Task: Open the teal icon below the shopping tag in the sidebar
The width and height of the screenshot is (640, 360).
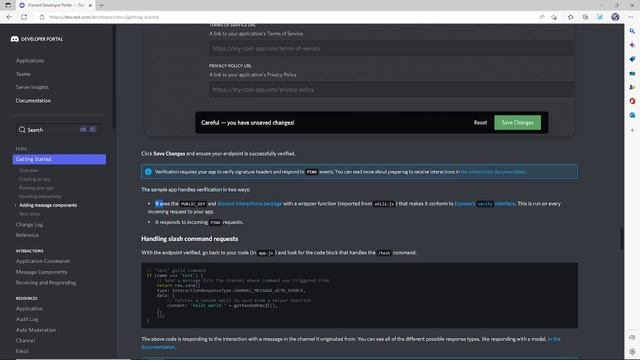Action: (632, 73)
